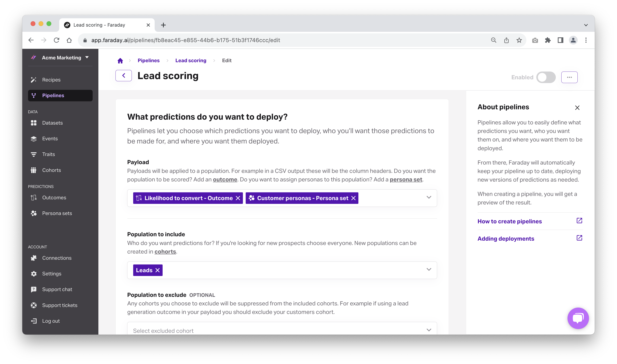Open the Pipelines breadcrumb link
This screenshot has height=364, width=617.
[x=148, y=61]
